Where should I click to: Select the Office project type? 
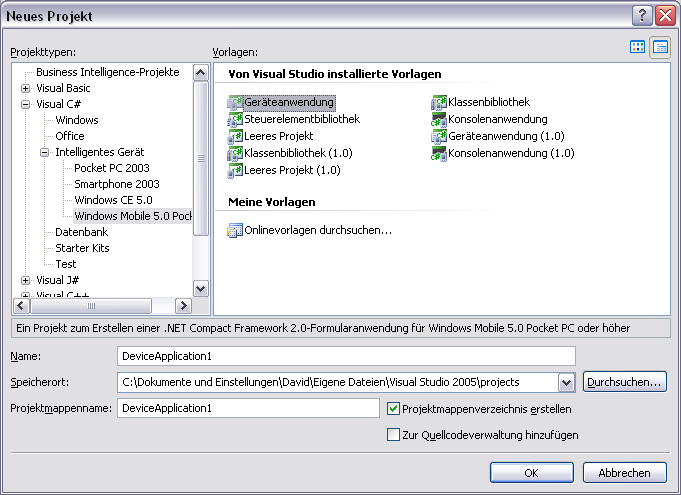[69, 136]
